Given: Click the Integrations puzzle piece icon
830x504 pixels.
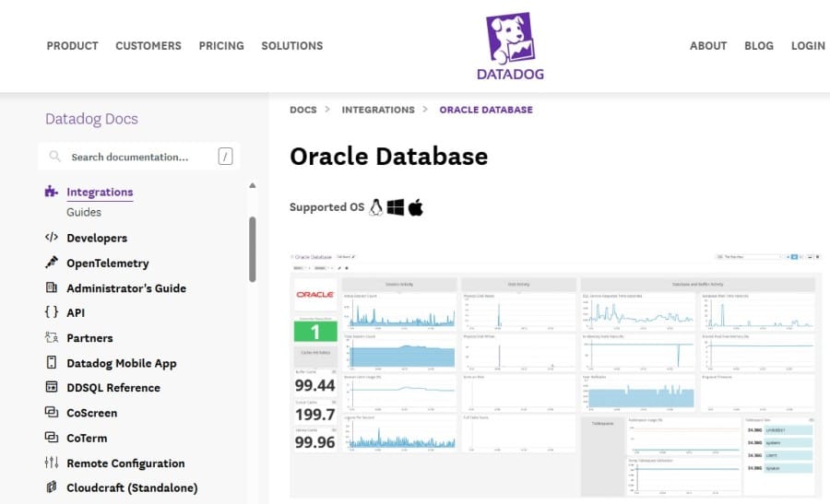Looking at the screenshot, I should pyautogui.click(x=52, y=193).
